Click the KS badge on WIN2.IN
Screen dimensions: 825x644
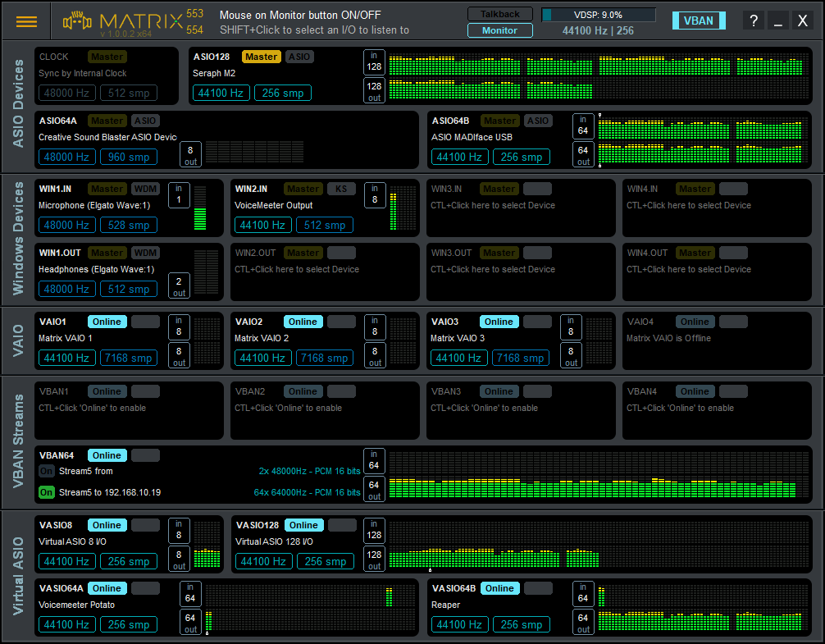[342, 189]
